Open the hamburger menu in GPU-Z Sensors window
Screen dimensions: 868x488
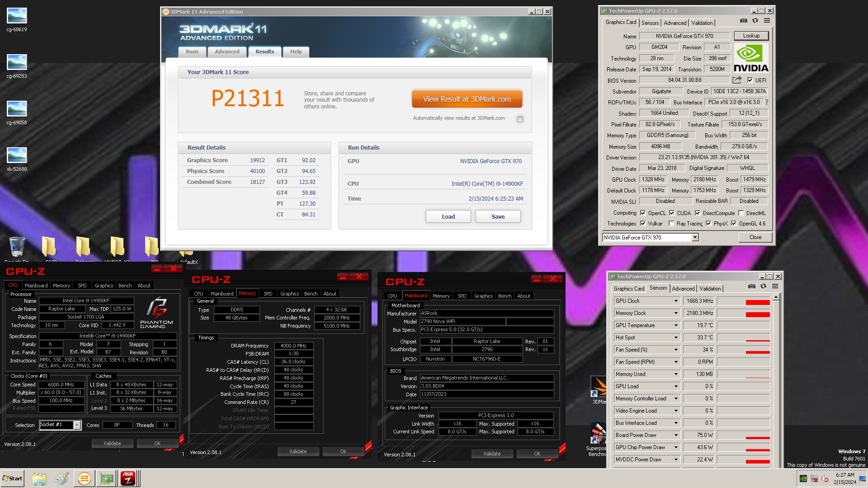coord(775,286)
